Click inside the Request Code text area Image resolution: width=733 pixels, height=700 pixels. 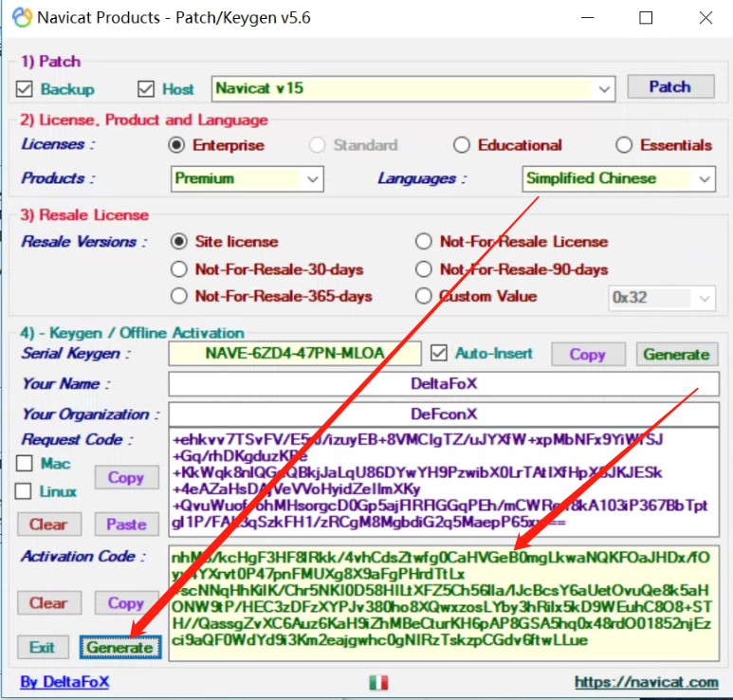tap(444, 482)
